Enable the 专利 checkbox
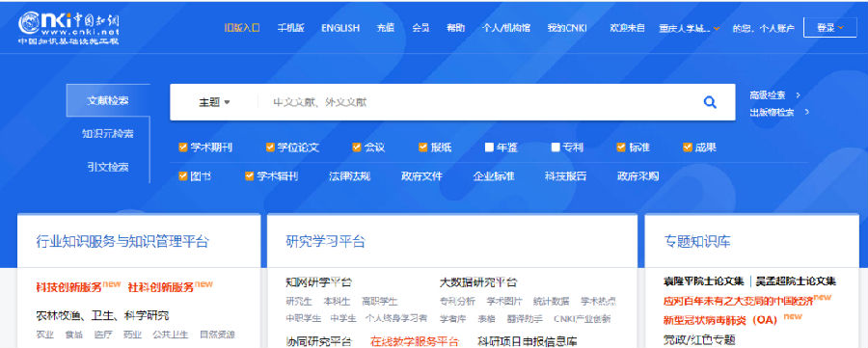This screenshot has width=868, height=348. [556, 147]
